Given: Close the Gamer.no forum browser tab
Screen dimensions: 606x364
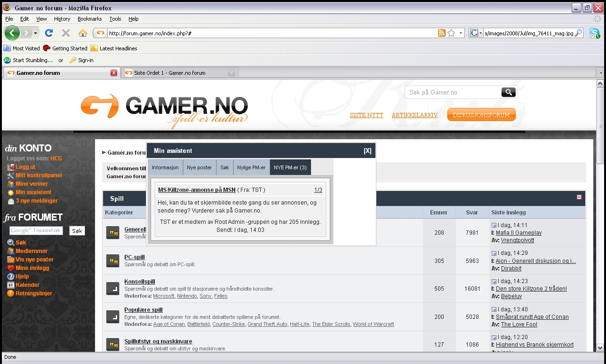Looking at the screenshot, I should point(114,73).
